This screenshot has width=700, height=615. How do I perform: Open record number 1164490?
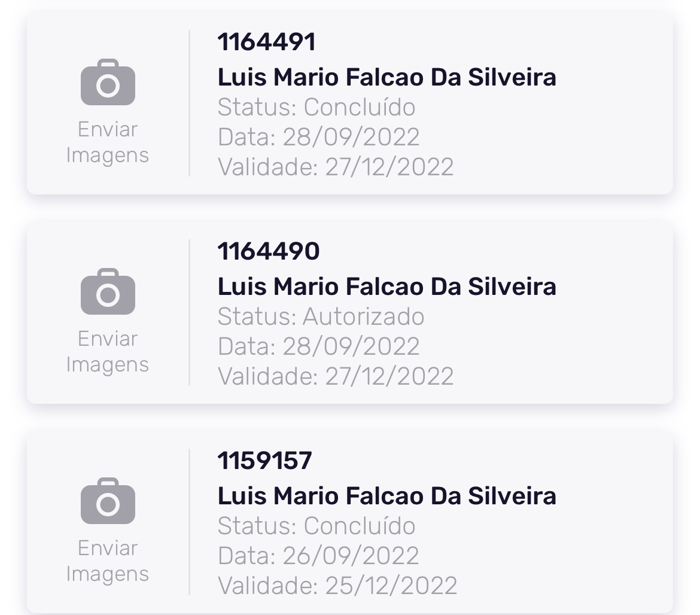pos(268,252)
